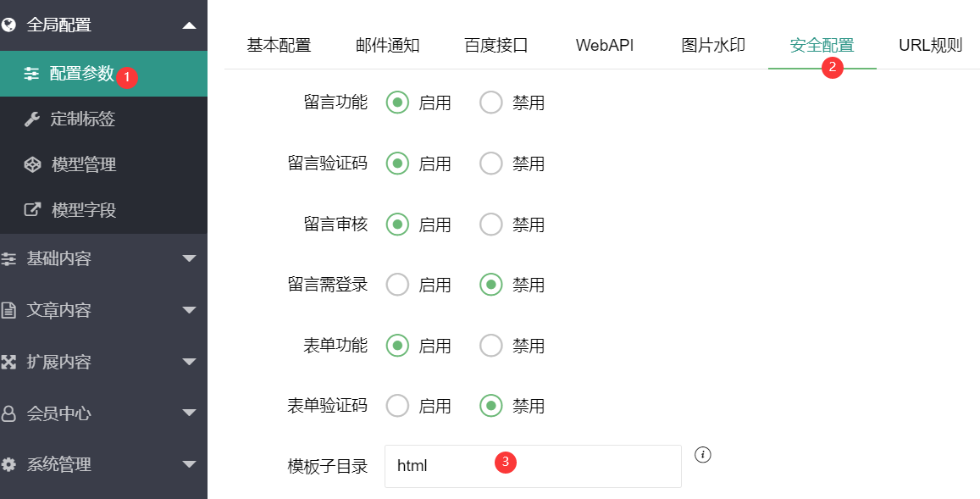Click the sliders icon next to 配置参数
This screenshot has width=980, height=499.
click(x=31, y=74)
